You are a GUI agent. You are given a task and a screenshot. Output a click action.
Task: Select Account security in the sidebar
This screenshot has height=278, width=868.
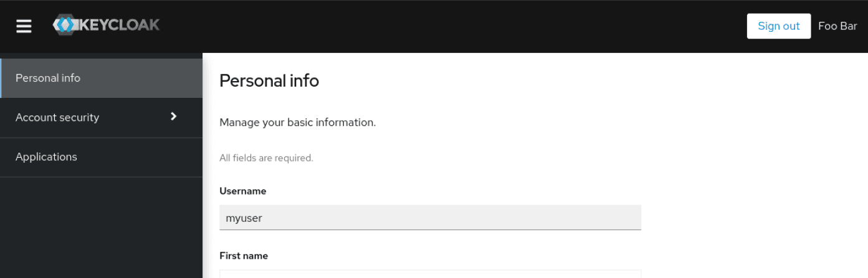click(57, 117)
